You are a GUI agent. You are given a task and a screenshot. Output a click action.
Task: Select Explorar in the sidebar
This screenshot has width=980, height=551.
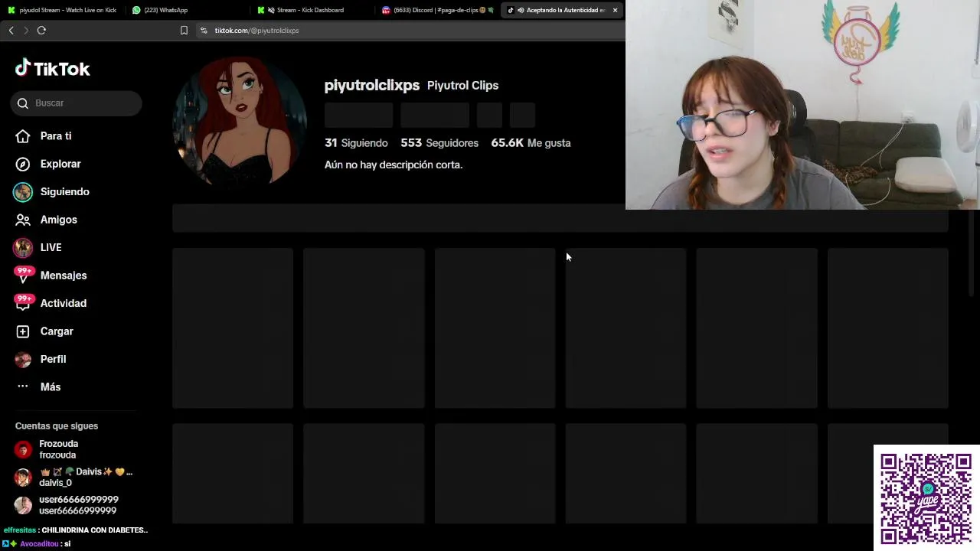[x=60, y=164]
